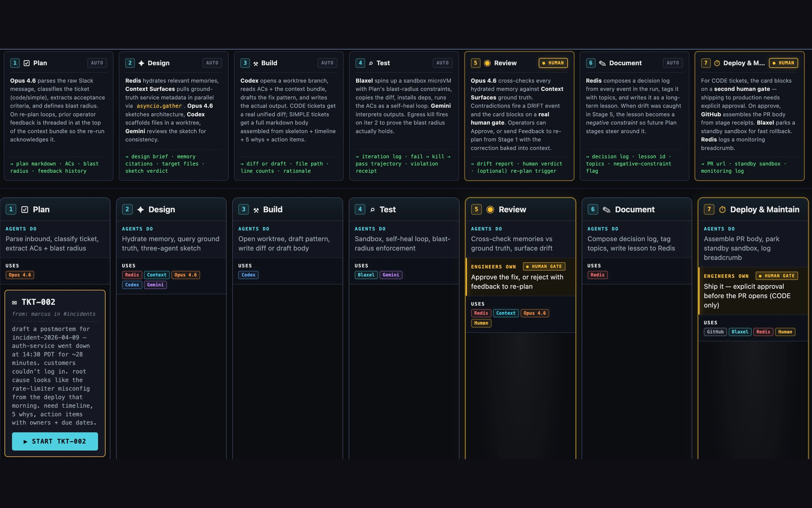
Task: Click the clock icon in Deploy & Maintain column header
Action: click(722, 210)
